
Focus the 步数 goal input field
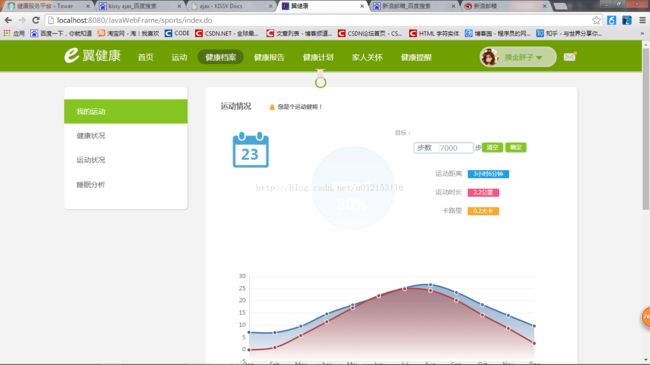pos(443,148)
